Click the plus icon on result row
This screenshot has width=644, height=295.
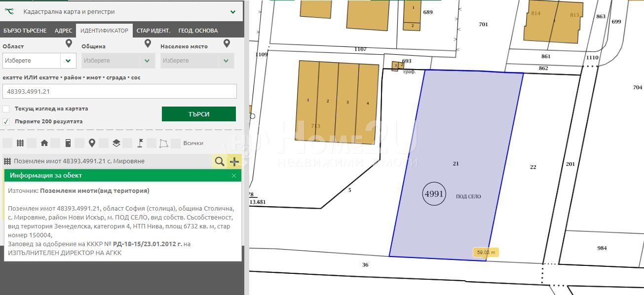coord(234,161)
